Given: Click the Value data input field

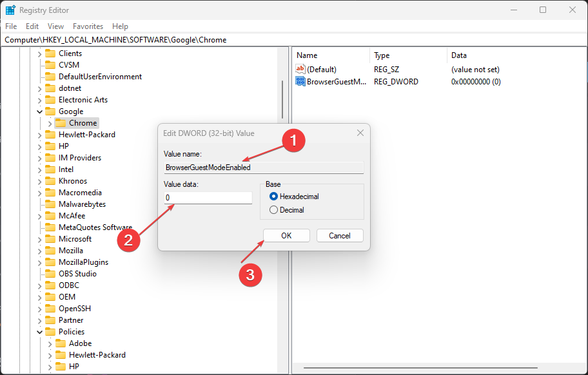Looking at the screenshot, I should (x=208, y=197).
